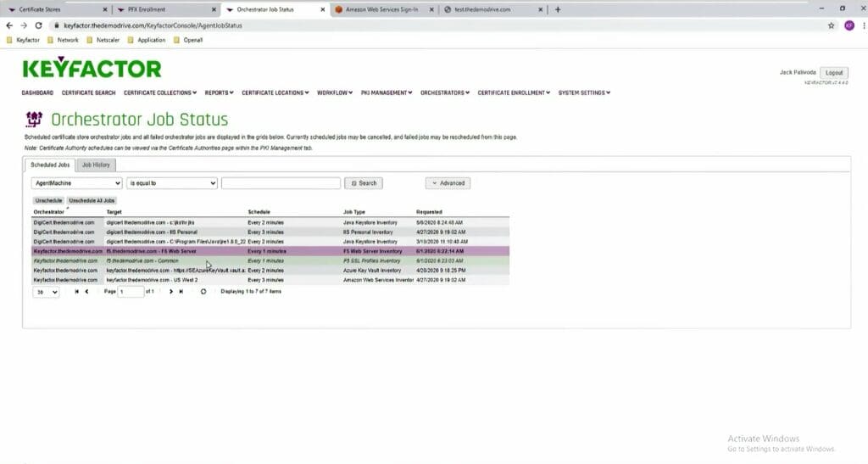The width and height of the screenshot is (868, 464).
Task: Click the Unschedule All Jobs button
Action: tap(92, 200)
